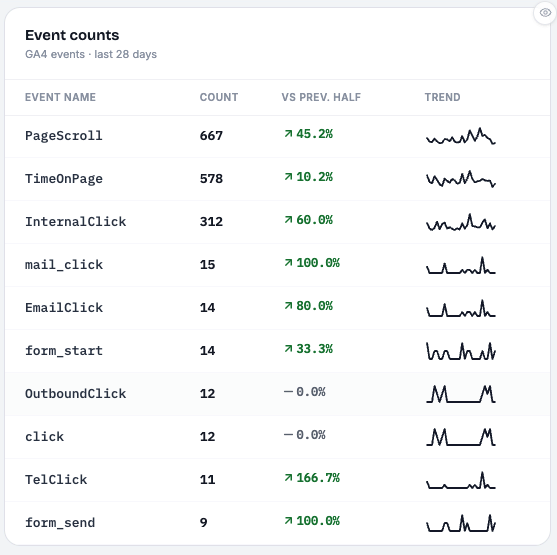This screenshot has width=557, height=555.
Task: Click mail_click's 100.0% change value
Action: point(318,263)
